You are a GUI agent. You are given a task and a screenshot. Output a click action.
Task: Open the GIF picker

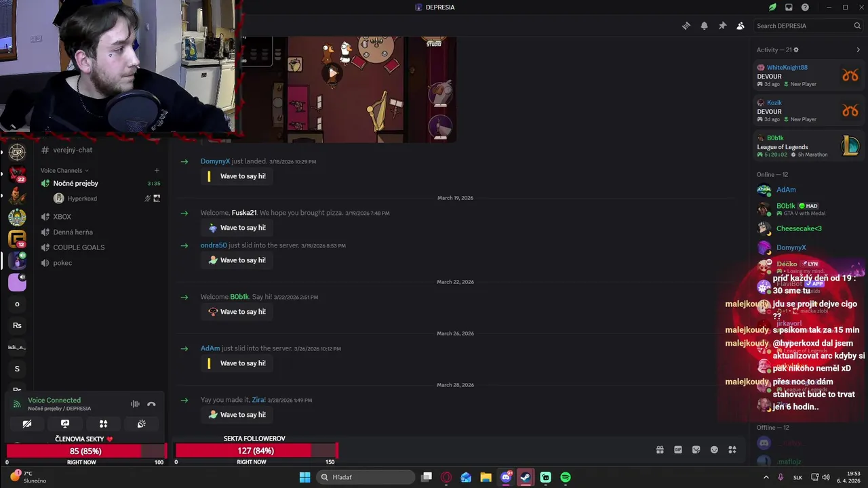tap(678, 449)
